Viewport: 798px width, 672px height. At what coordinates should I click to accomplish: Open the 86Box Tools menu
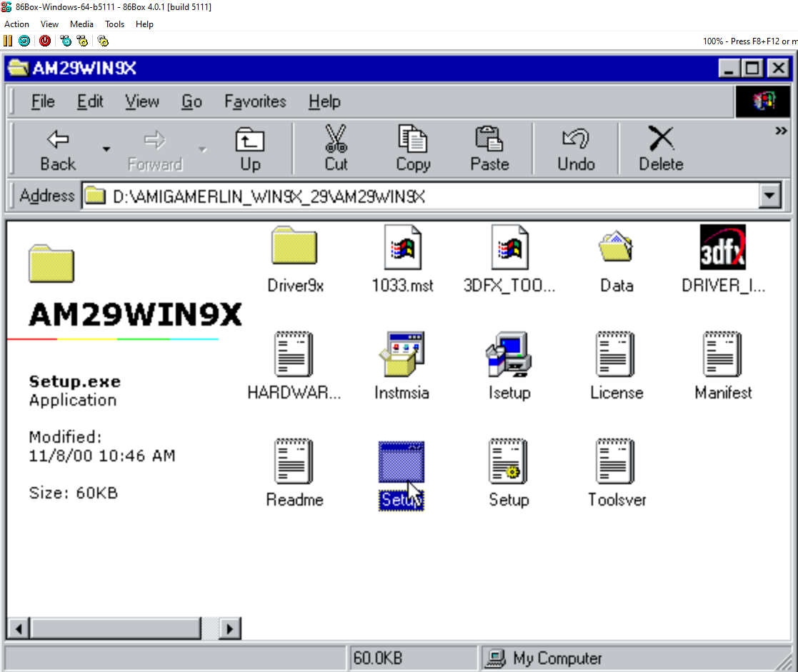tap(114, 24)
